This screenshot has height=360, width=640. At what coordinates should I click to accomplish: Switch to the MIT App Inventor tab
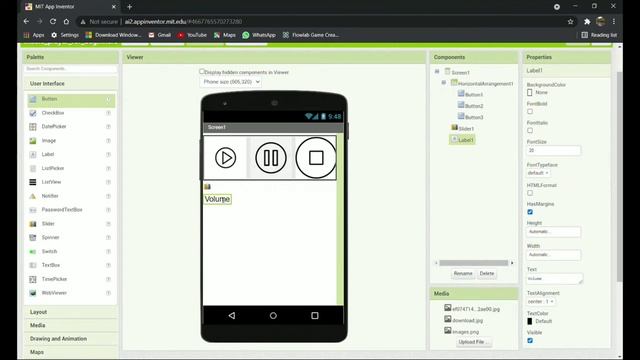(x=70, y=7)
